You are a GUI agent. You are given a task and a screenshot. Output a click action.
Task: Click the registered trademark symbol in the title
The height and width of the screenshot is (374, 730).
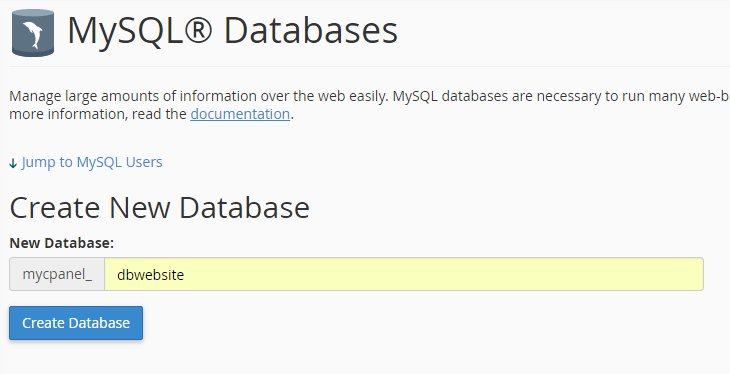pyautogui.click(x=198, y=31)
